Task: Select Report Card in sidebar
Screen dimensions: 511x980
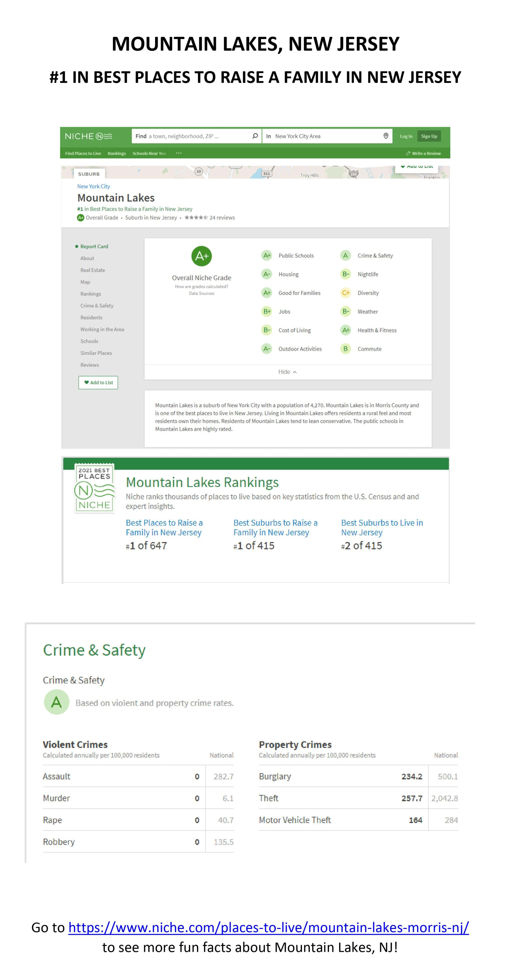Action: pos(94,246)
